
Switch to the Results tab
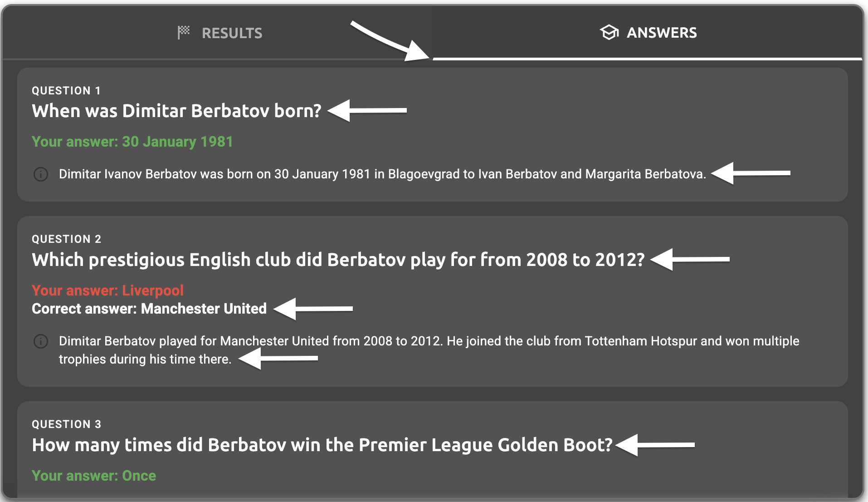click(x=220, y=33)
